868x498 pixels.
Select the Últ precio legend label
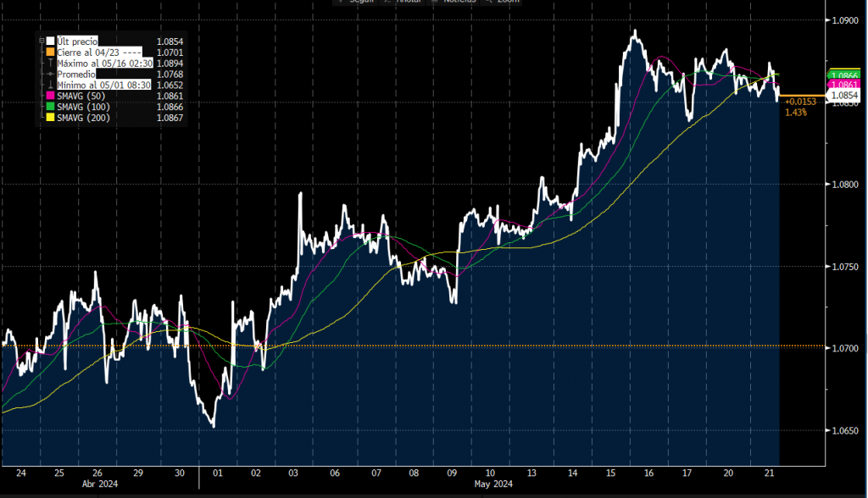coord(77,41)
